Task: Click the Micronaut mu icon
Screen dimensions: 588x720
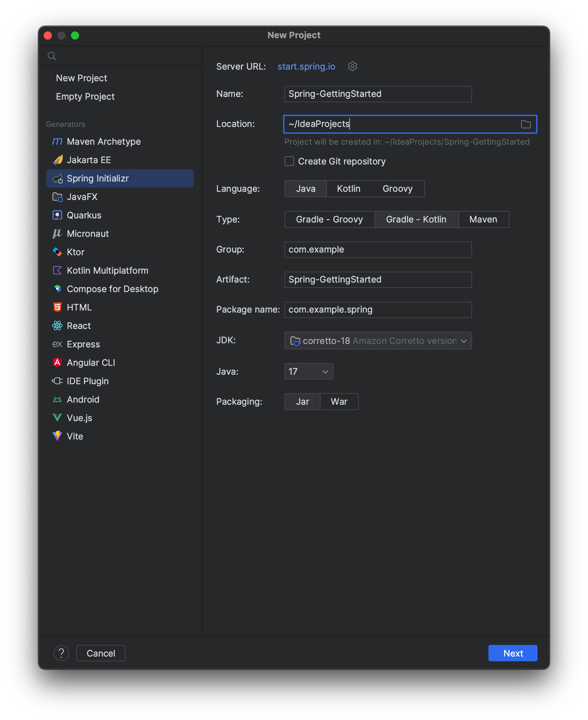Action: pyautogui.click(x=57, y=234)
